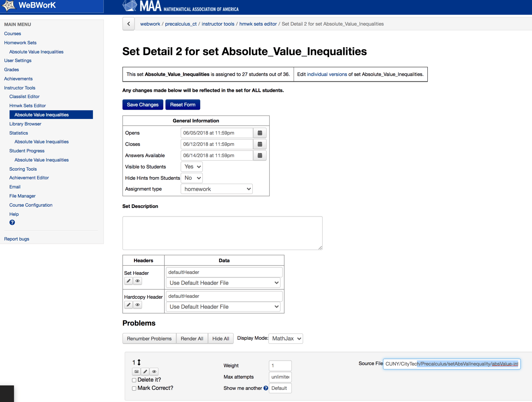
Task: Click the MAA logo in header
Action: (x=181, y=6)
